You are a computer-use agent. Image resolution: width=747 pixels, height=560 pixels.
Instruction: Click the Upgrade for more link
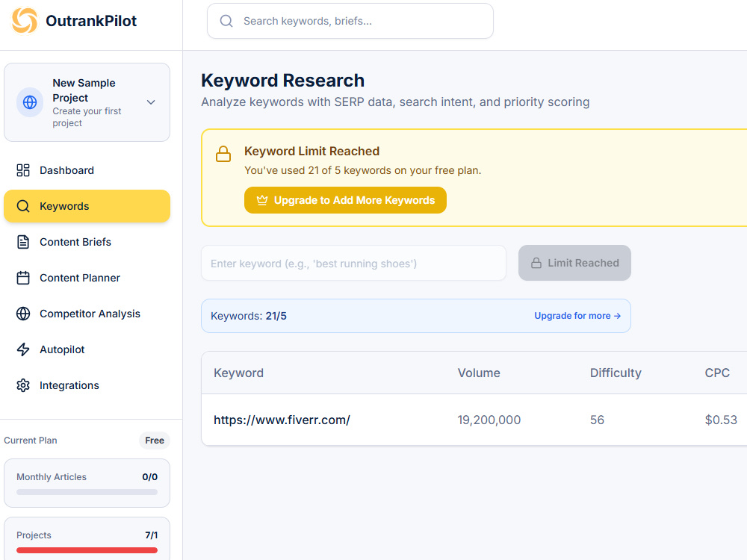coord(577,316)
